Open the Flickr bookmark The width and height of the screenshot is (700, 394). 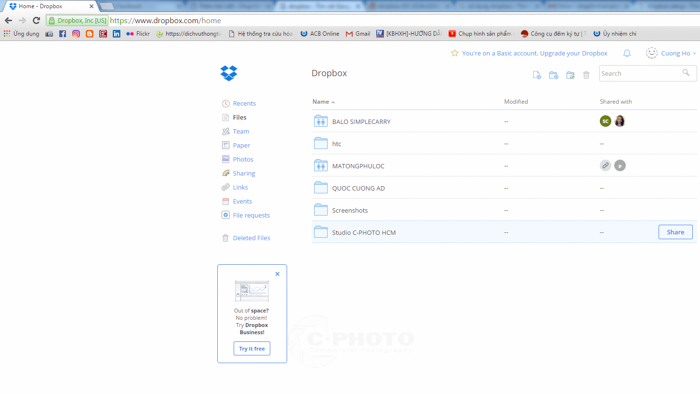pyautogui.click(x=138, y=34)
